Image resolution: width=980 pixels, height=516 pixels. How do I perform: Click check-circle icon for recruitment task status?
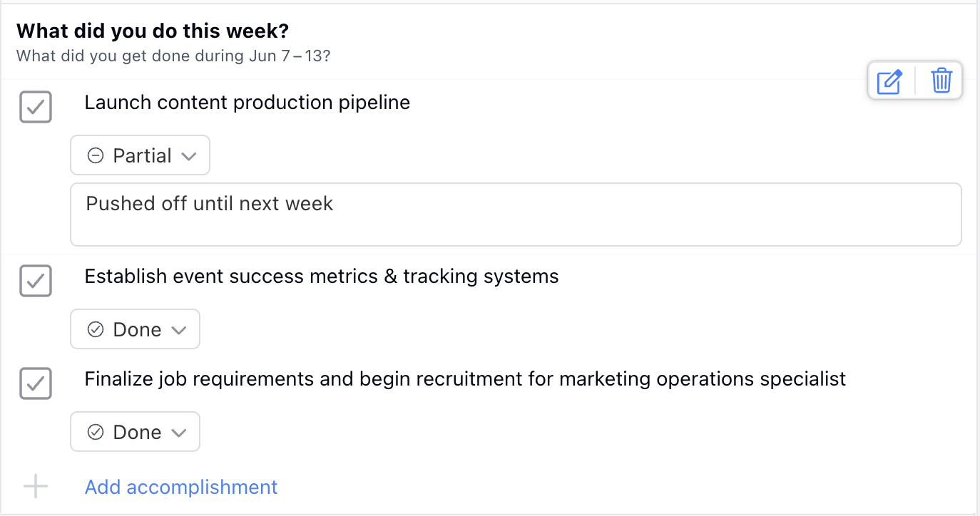[x=95, y=432]
